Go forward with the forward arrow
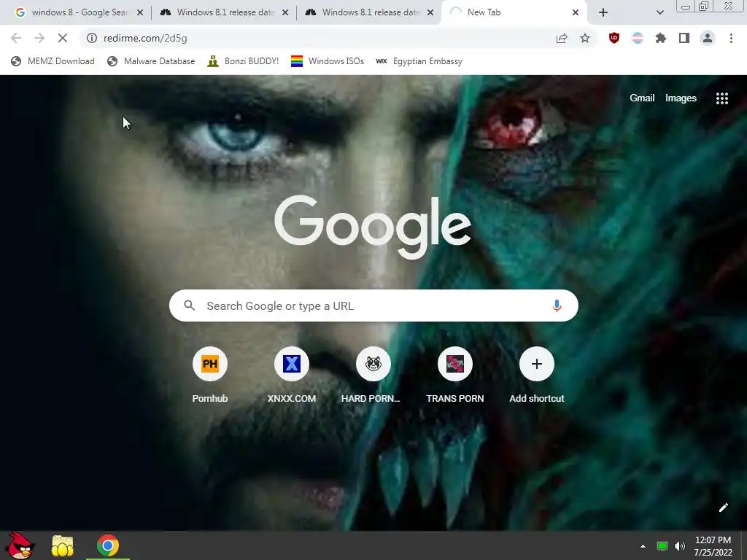 tap(39, 38)
